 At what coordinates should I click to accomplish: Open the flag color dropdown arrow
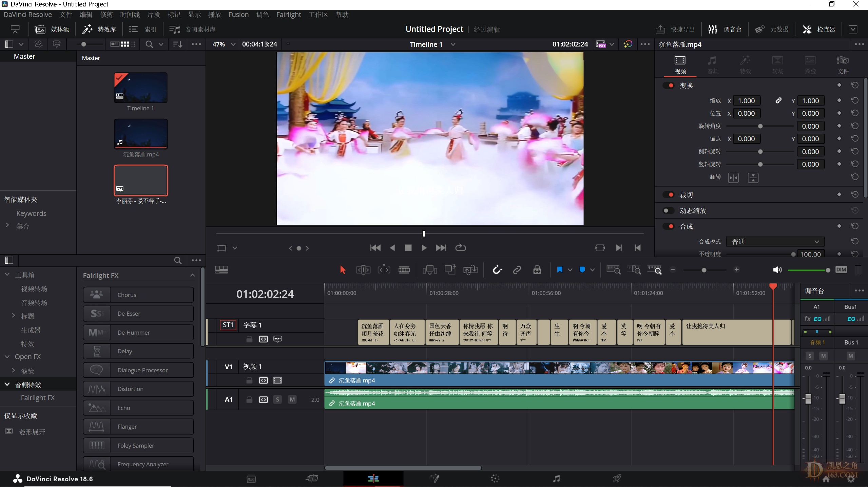(570, 270)
